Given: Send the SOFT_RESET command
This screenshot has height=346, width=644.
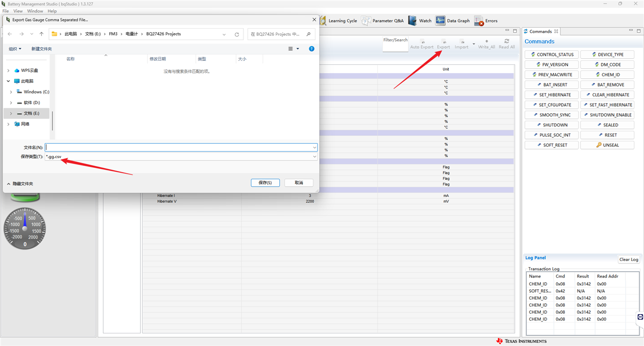Looking at the screenshot, I should click(551, 145).
